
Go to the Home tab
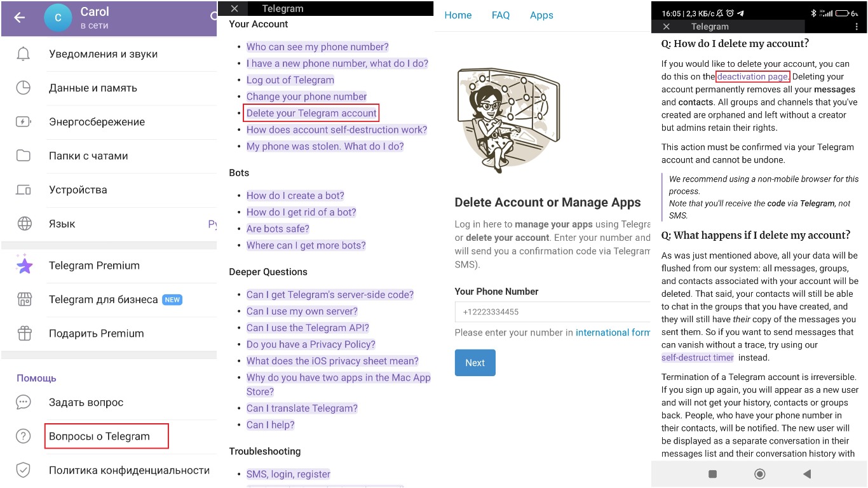click(x=458, y=15)
